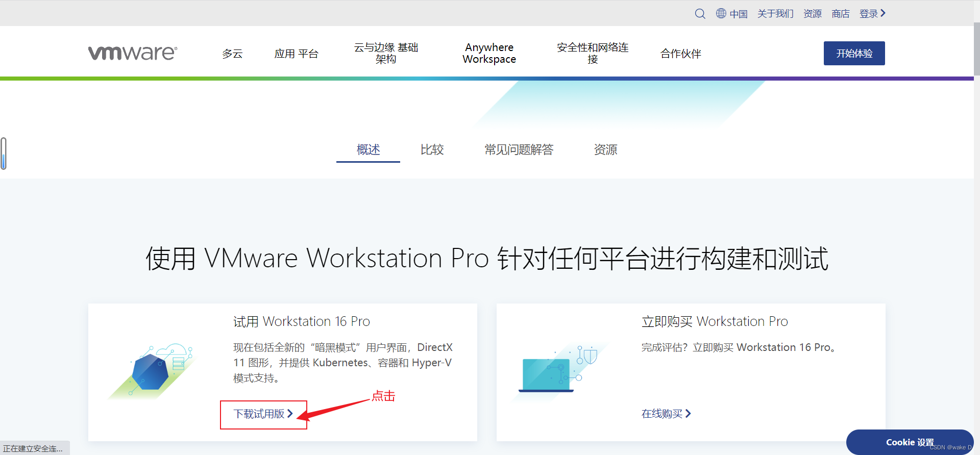Image resolution: width=980 pixels, height=455 pixels.
Task: Click the 立即购买 Workstation Pro heading
Action: 715,321
